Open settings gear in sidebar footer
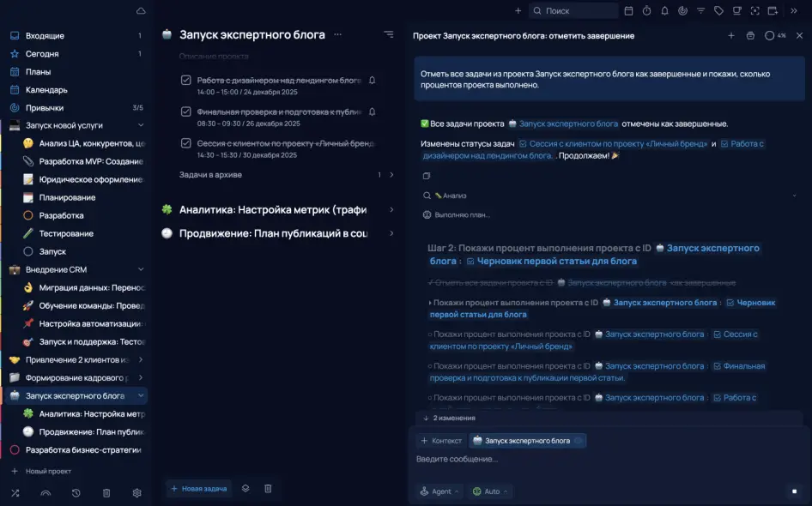This screenshot has width=812, height=506. (x=136, y=493)
